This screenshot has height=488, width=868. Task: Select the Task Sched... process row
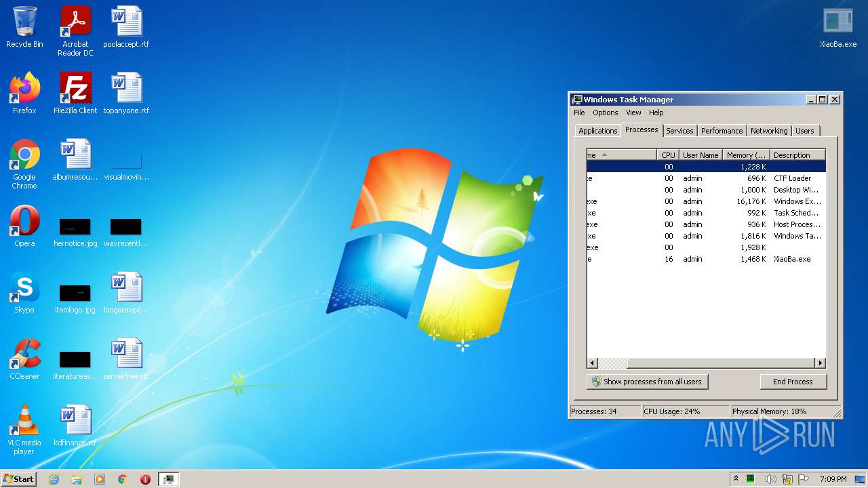706,213
